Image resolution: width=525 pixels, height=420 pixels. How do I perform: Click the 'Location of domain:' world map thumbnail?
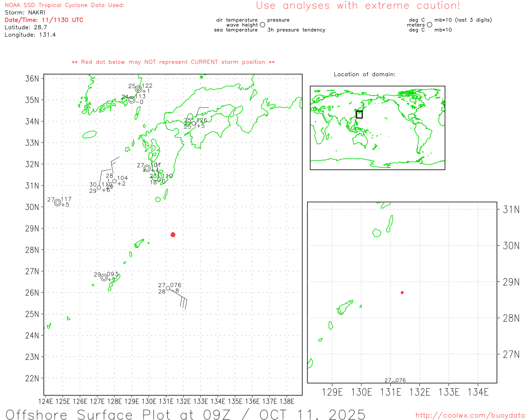pyautogui.click(x=377, y=128)
